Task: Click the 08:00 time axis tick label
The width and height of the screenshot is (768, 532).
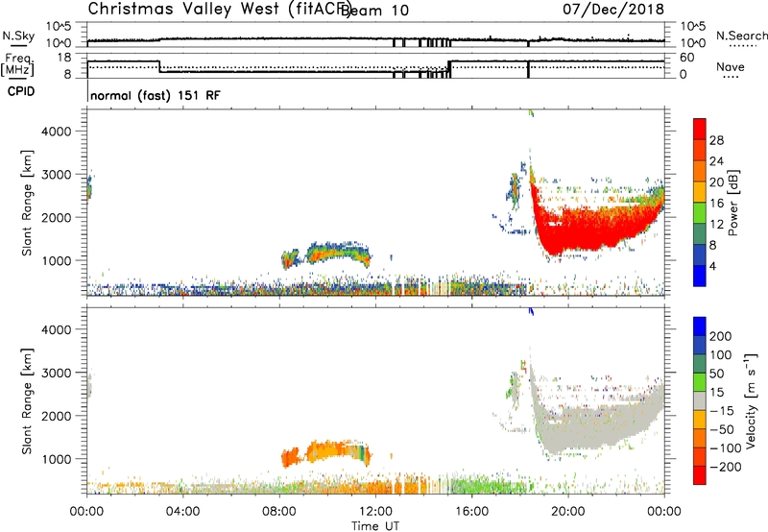Action: (279, 512)
